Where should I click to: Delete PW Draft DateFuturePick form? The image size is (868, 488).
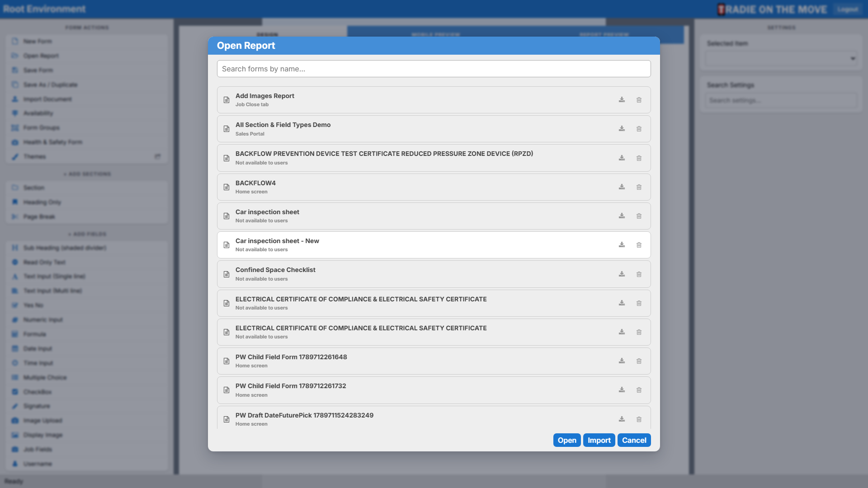point(639,419)
